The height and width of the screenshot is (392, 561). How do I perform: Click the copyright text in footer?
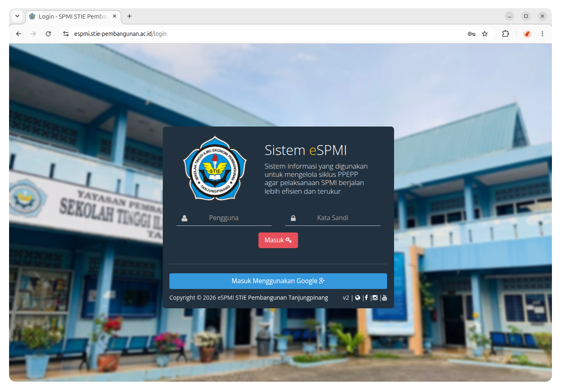249,298
